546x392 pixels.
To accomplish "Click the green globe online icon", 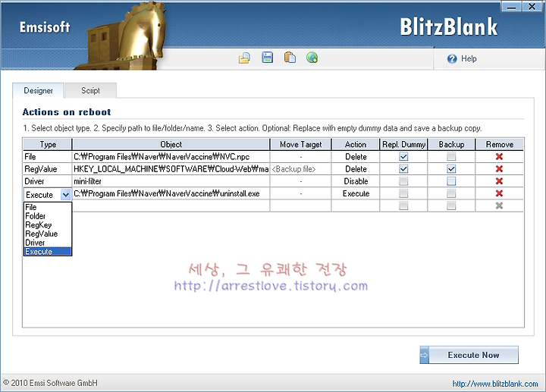I will pyautogui.click(x=312, y=58).
